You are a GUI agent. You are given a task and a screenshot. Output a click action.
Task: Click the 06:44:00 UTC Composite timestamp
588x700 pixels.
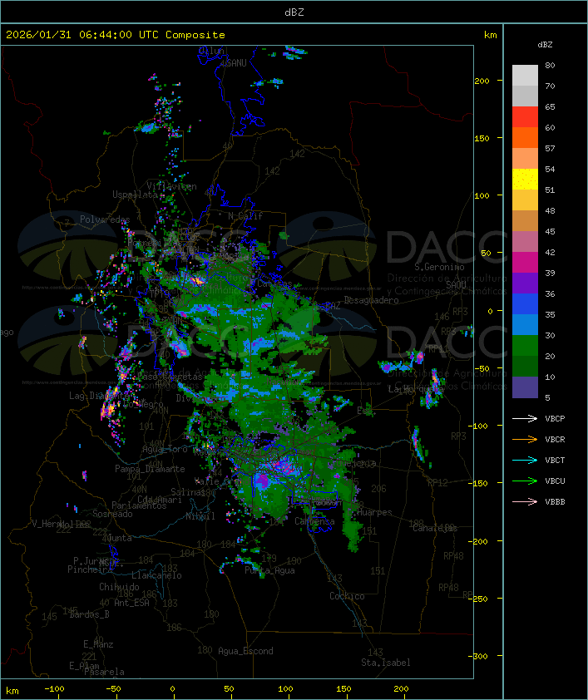[x=116, y=35]
